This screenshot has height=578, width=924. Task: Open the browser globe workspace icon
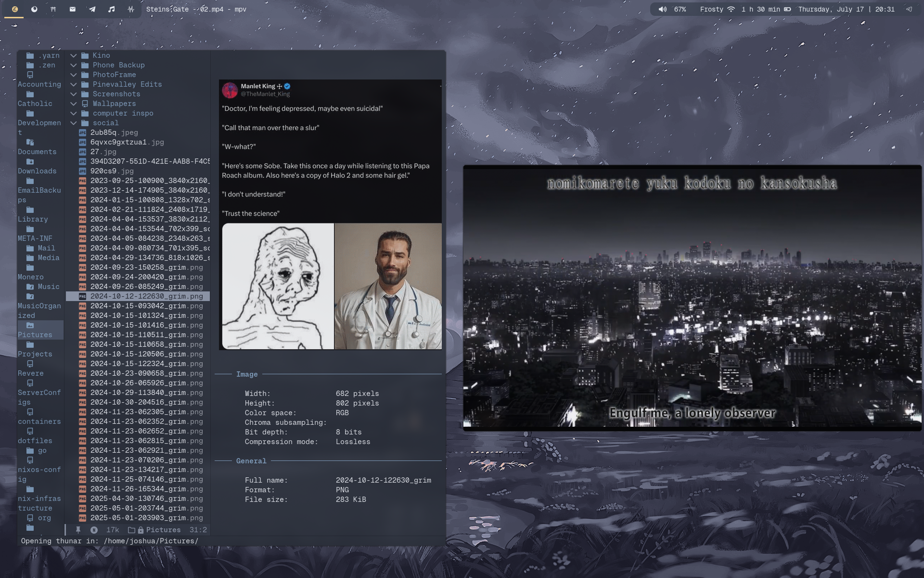coord(34,9)
